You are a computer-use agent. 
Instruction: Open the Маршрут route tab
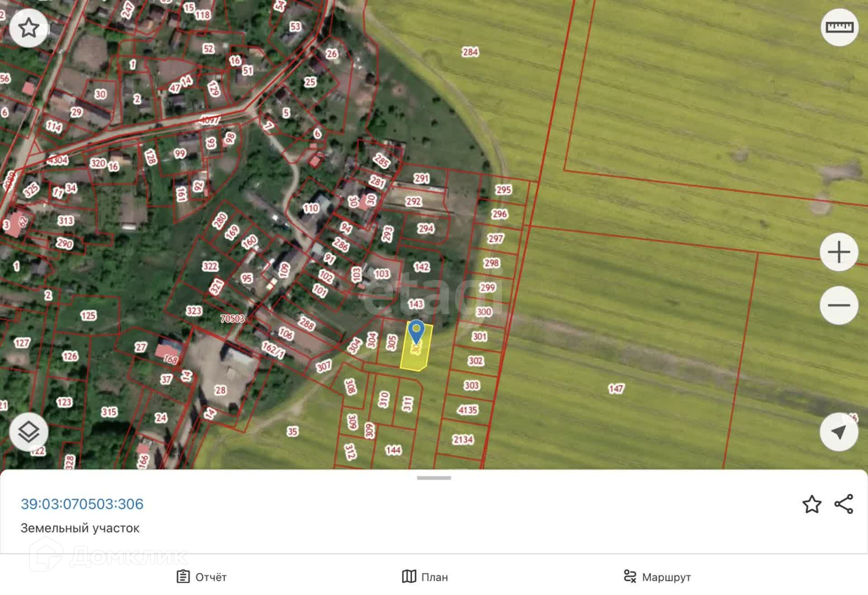click(657, 577)
